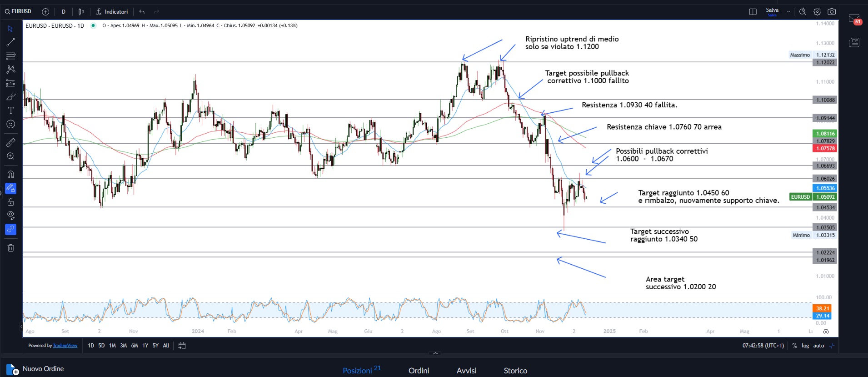Viewport: 868px width, 377px height.
Task: Follow the TradingView link
Action: (65, 346)
